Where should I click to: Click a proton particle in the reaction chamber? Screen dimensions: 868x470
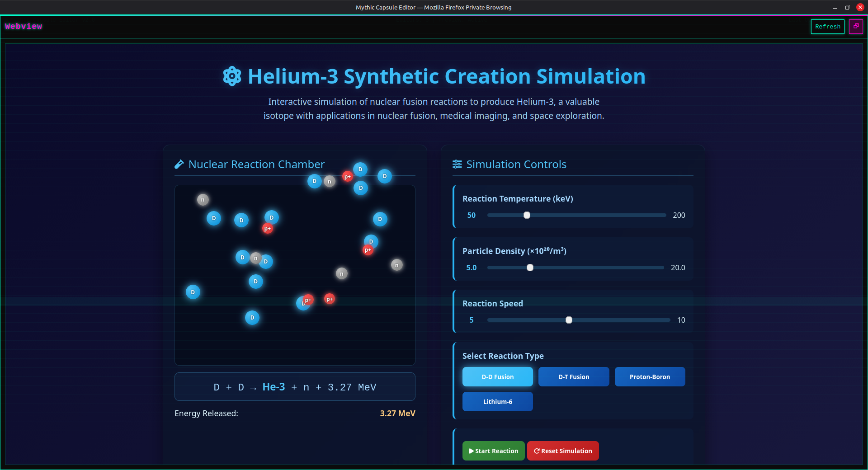pyautogui.click(x=268, y=229)
